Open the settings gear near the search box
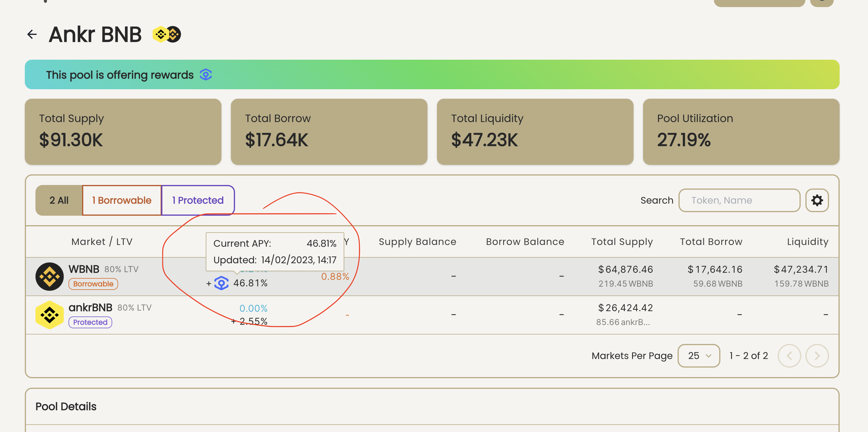This screenshot has width=868, height=432. tap(817, 200)
